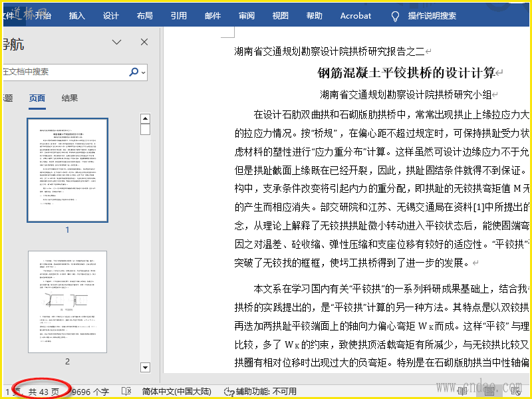The image size is (532, 399).
Task: Switch to Web Layout view icon
Action: click(x=515, y=392)
